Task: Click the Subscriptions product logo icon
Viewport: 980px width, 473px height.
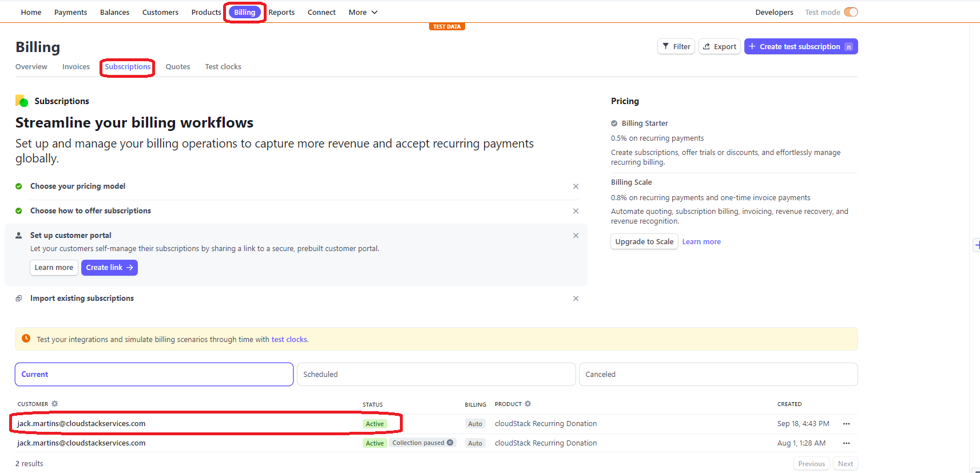Action: [22, 101]
